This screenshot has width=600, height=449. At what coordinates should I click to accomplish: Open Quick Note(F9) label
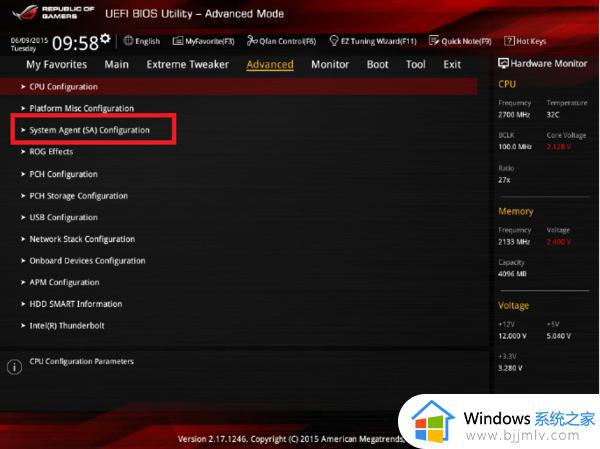tap(466, 41)
